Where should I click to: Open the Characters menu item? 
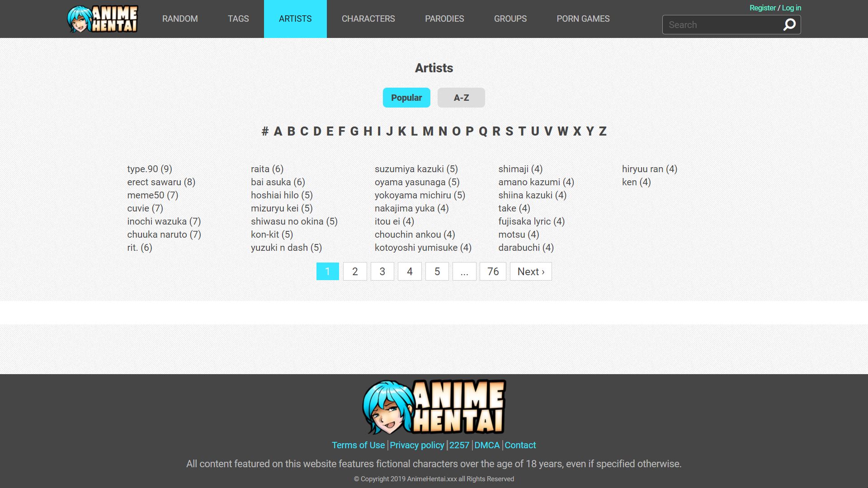tap(368, 19)
